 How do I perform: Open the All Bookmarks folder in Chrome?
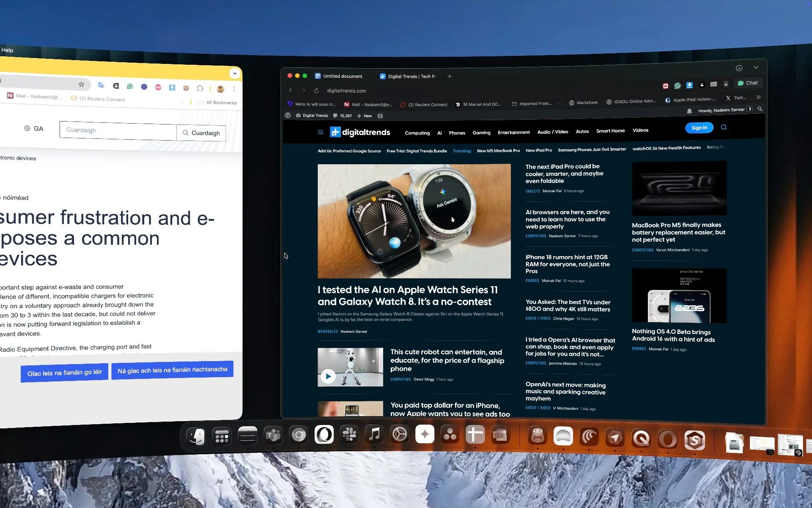[x=217, y=102]
